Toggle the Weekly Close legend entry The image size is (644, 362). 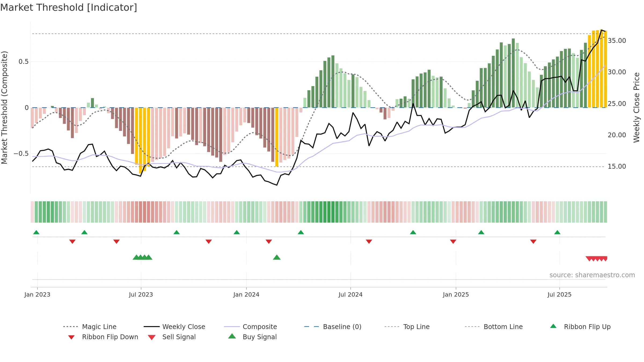pos(174,327)
